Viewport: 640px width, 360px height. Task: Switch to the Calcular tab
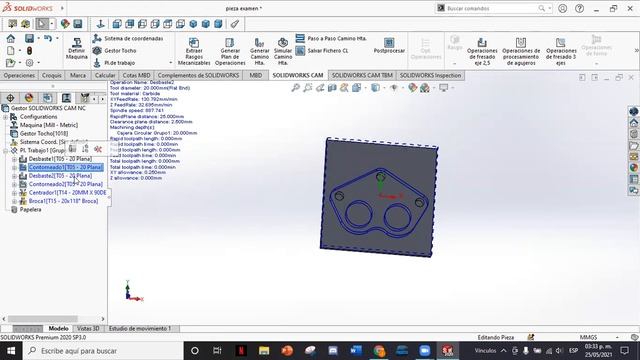105,76
